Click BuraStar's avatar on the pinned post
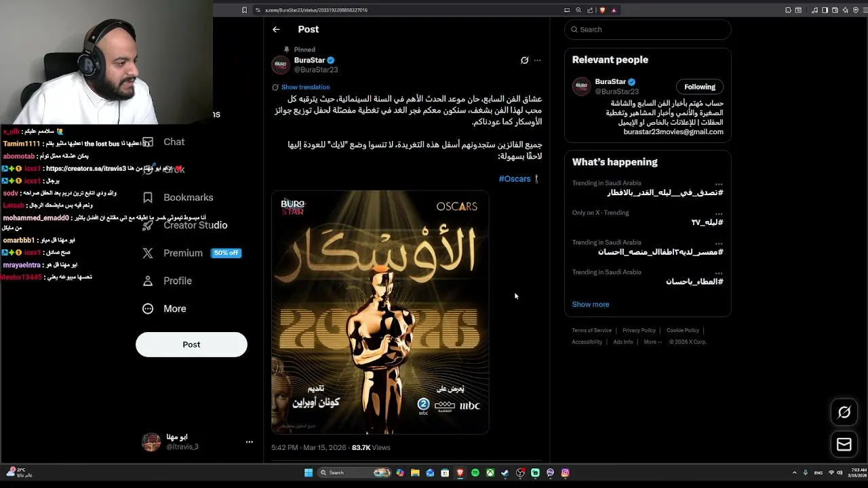 [x=281, y=65]
